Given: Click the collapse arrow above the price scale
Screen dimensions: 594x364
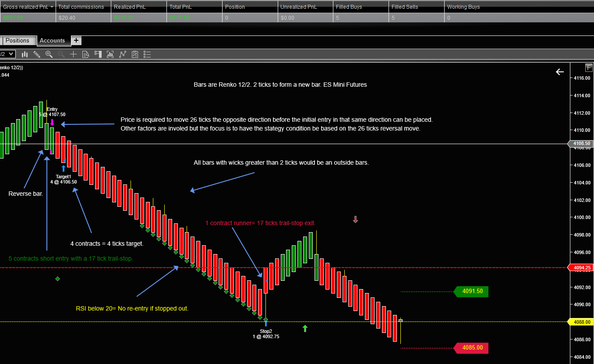Looking at the screenshot, I should [x=559, y=71].
